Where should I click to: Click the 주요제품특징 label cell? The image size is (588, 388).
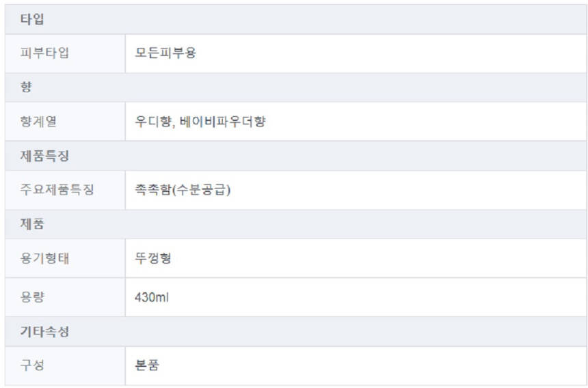[x=57, y=190]
